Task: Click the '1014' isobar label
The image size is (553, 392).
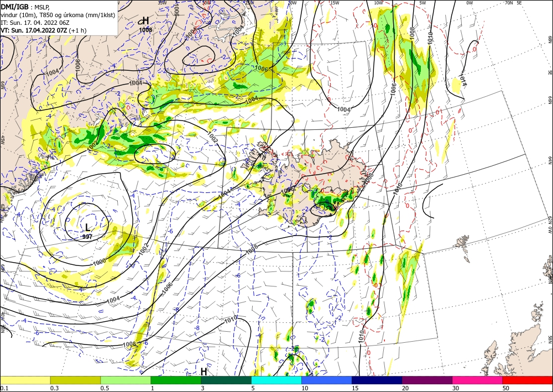Action: pyautogui.click(x=463, y=80)
